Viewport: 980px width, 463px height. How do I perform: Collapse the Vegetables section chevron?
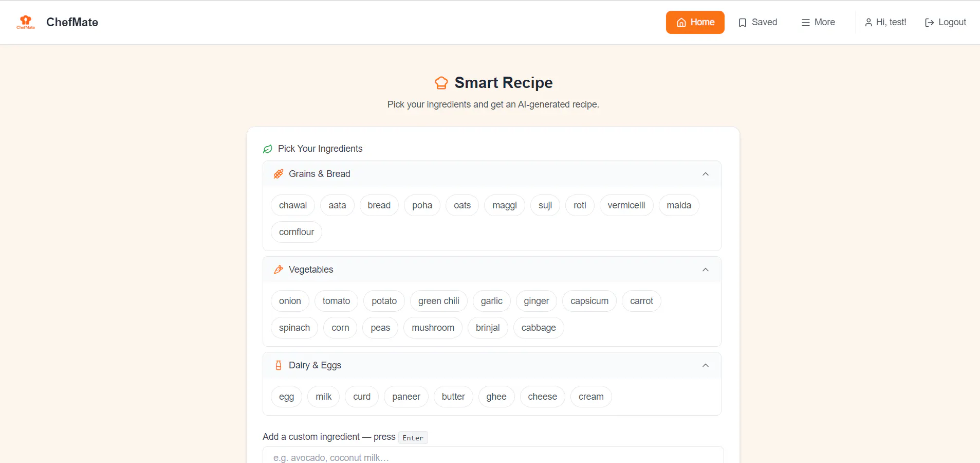click(x=706, y=270)
